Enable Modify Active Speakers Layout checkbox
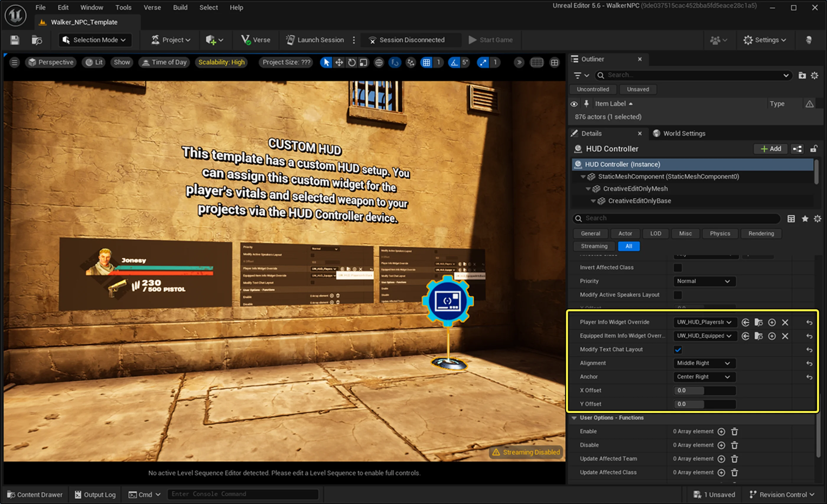The image size is (827, 504). point(678,295)
